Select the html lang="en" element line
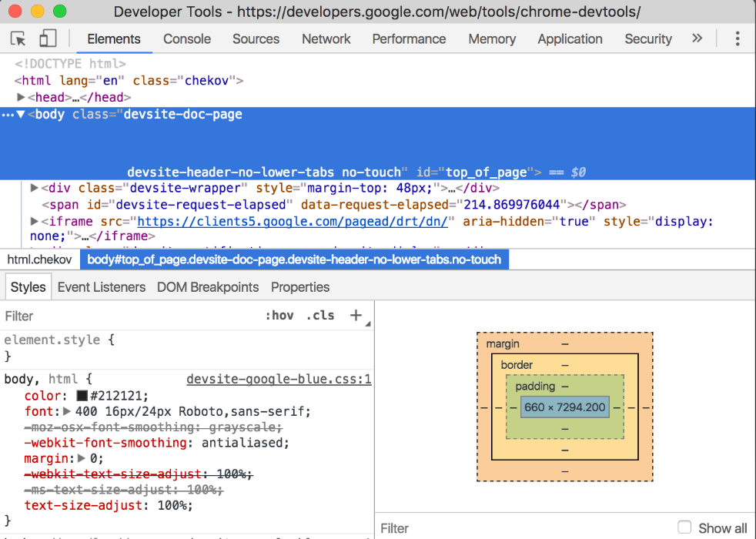 pyautogui.click(x=129, y=81)
